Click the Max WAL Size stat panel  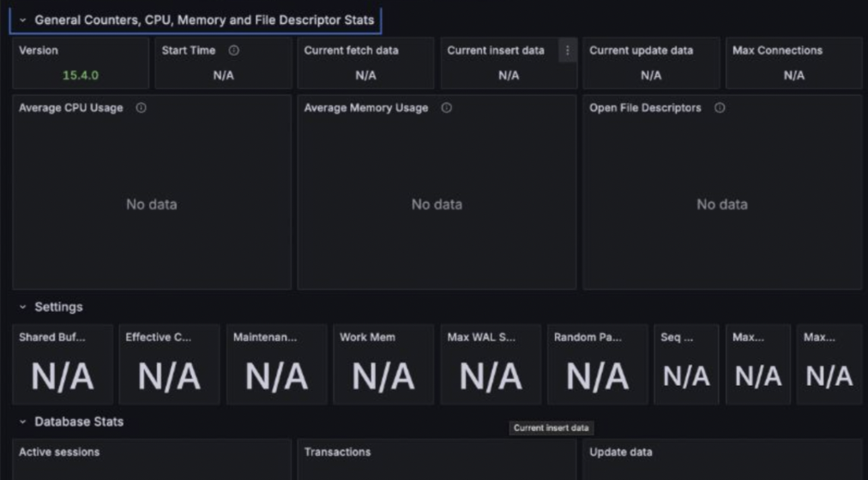(x=491, y=366)
